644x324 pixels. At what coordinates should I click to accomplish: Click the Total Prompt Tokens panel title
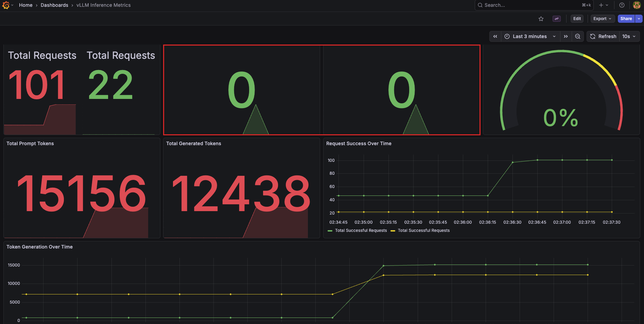(x=30, y=143)
